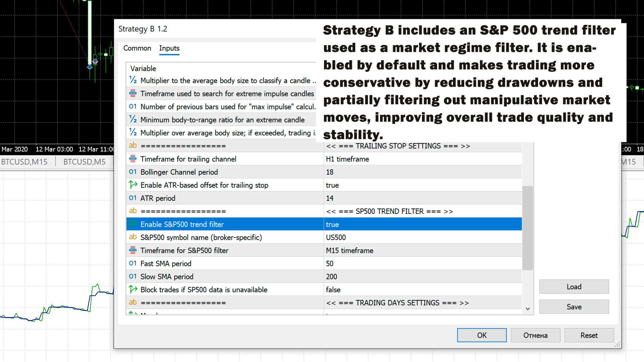The image size is (644, 362).
Task: Click timeframe icon beside extreme impulse candles row
Action: [x=133, y=93]
